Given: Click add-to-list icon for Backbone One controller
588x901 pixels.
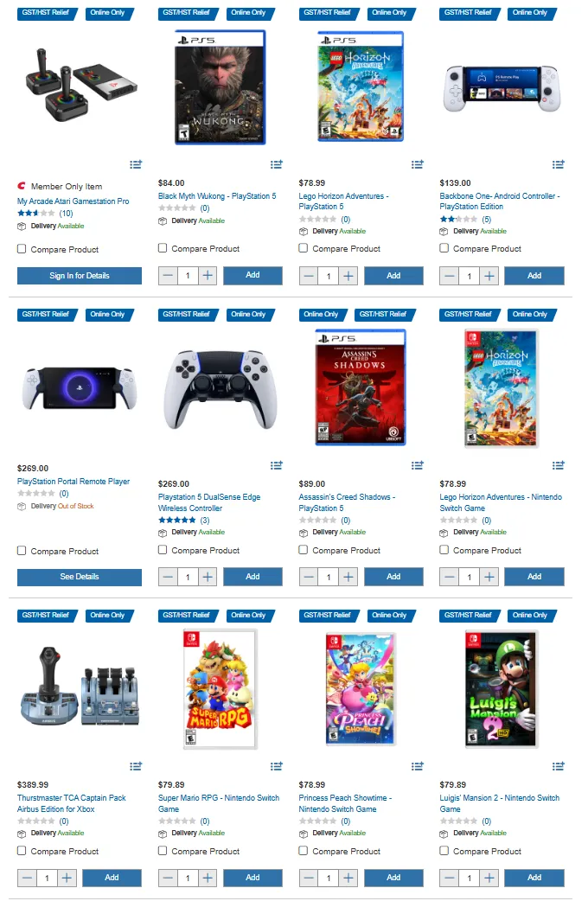Looking at the screenshot, I should (x=558, y=164).
